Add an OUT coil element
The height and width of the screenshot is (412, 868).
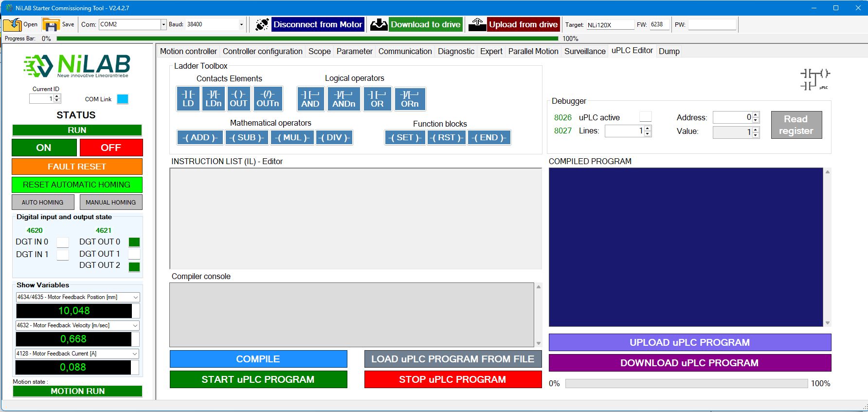238,99
